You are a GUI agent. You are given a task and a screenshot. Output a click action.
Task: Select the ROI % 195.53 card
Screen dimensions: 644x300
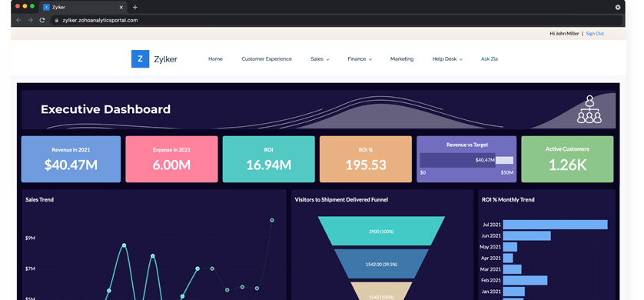point(366,159)
